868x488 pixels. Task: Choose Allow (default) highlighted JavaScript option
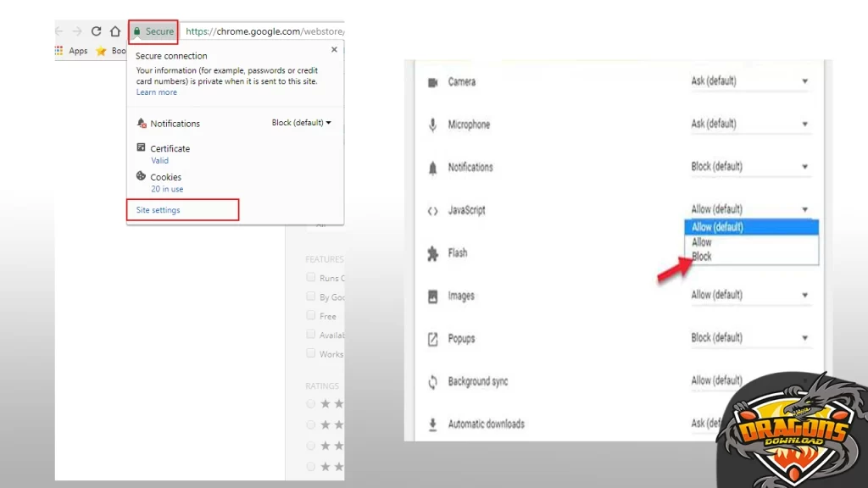(717, 227)
